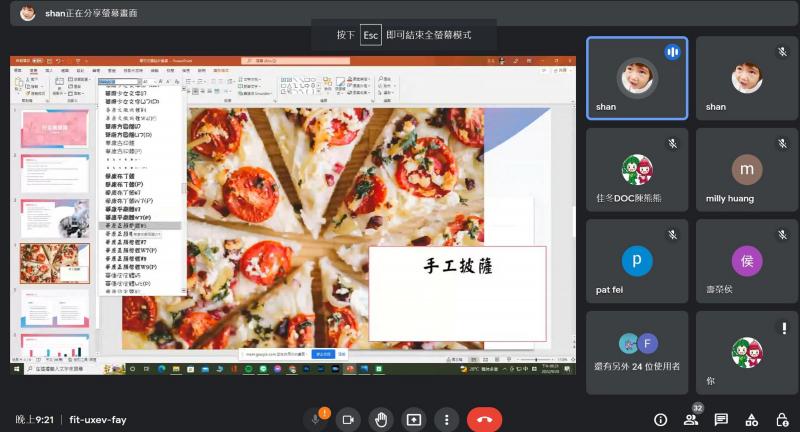Open the third slide thumbnail with photo
The height and width of the screenshot is (432, 800).
(55, 218)
